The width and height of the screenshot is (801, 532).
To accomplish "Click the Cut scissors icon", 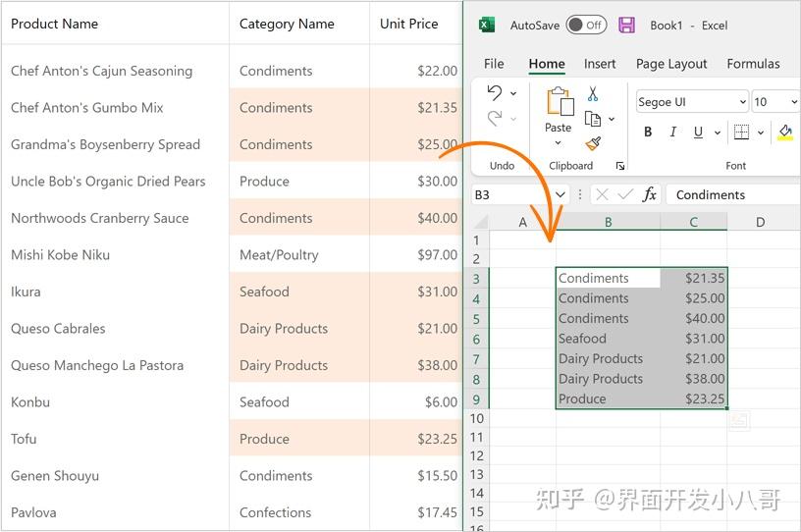I will [x=593, y=93].
